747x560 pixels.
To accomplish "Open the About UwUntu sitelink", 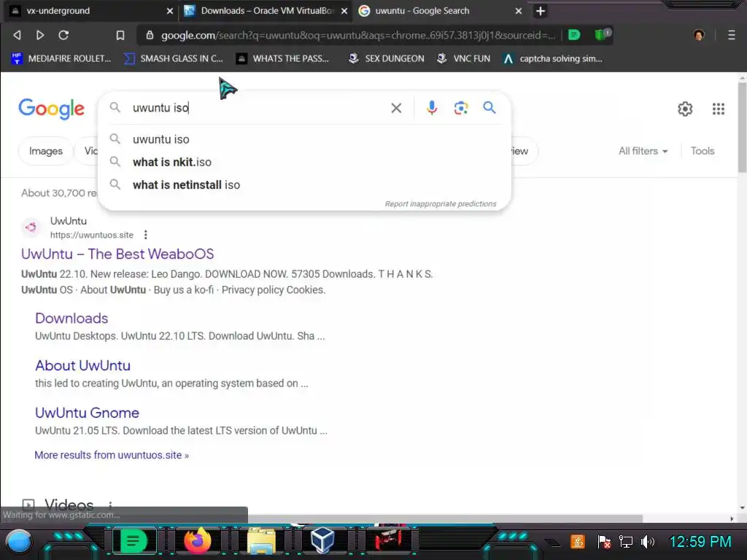I will pos(83,365).
